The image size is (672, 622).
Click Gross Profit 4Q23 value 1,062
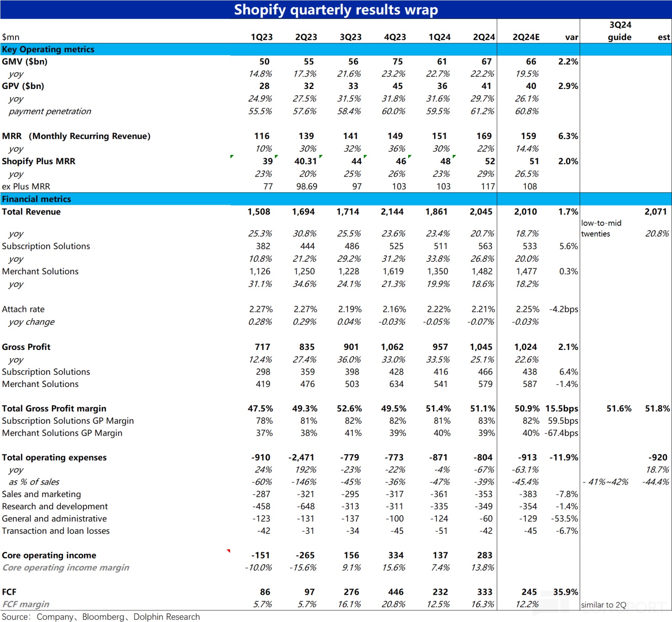[x=392, y=347]
